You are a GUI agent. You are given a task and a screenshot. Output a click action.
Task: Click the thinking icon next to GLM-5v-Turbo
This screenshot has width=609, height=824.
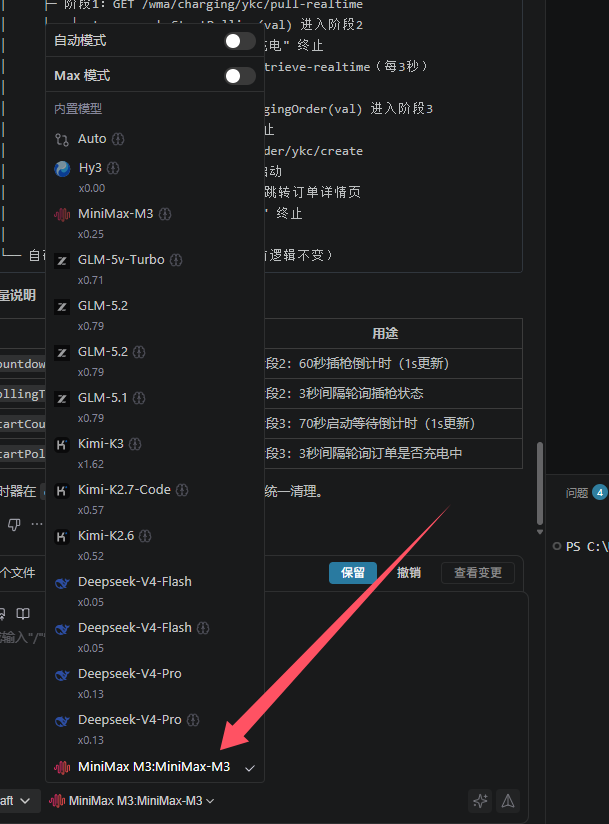click(x=176, y=260)
